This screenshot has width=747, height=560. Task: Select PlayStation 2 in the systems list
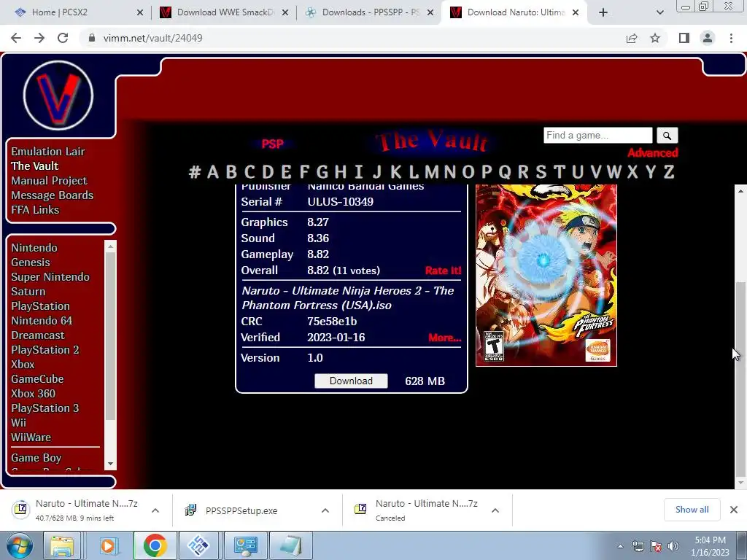45,350
